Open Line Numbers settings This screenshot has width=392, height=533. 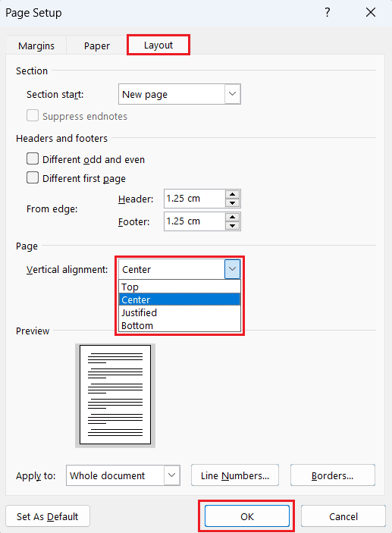coord(235,475)
